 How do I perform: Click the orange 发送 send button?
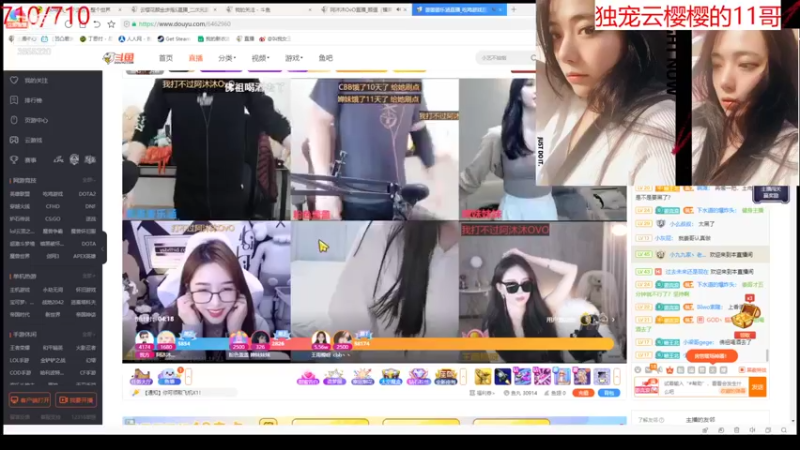(757, 387)
